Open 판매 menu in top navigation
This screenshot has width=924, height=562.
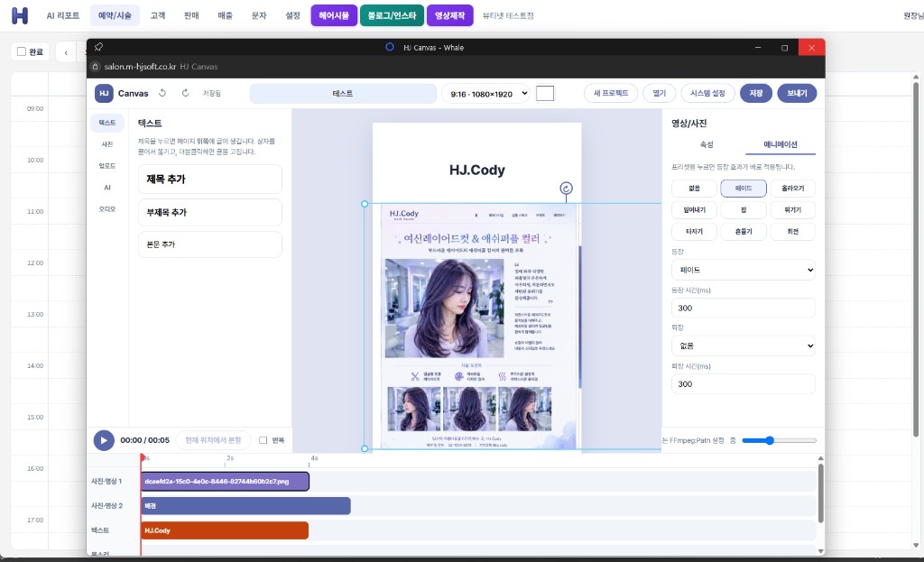point(191,16)
